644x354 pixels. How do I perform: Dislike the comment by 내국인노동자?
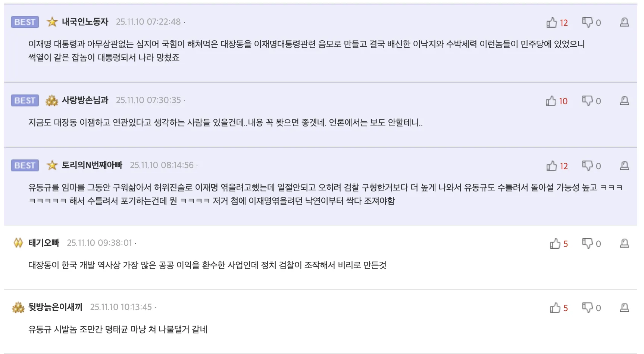587,22
